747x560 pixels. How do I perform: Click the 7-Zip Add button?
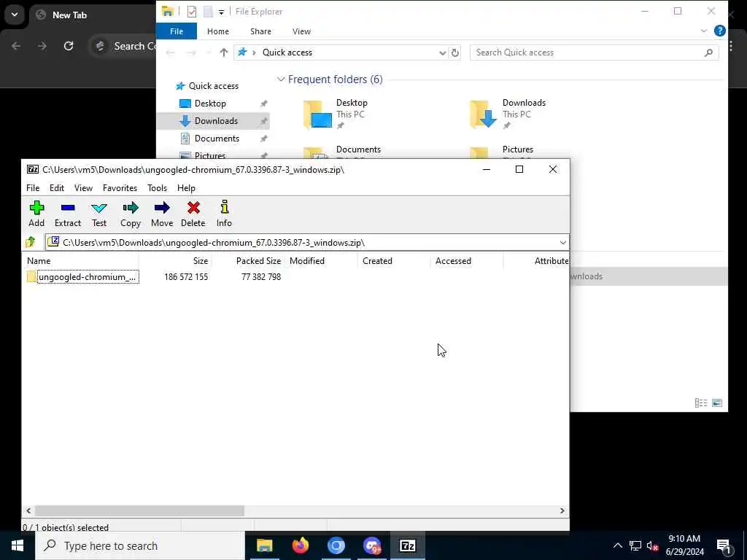(x=36, y=214)
